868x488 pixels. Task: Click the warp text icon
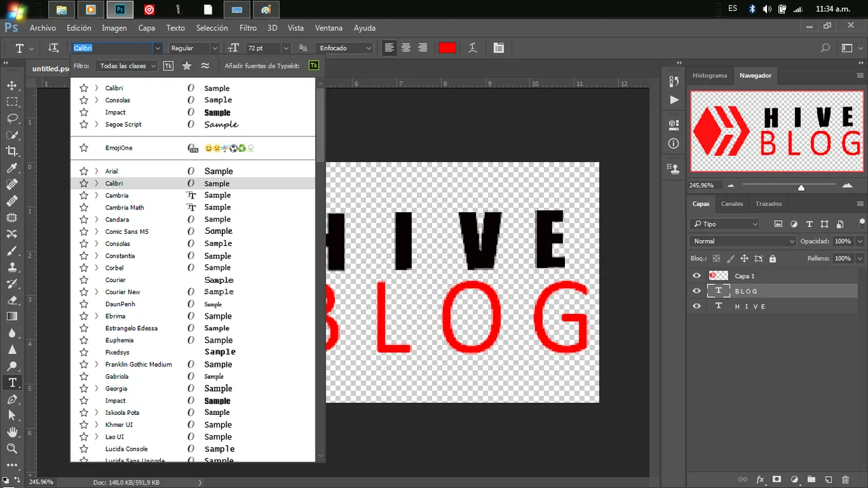[473, 48]
